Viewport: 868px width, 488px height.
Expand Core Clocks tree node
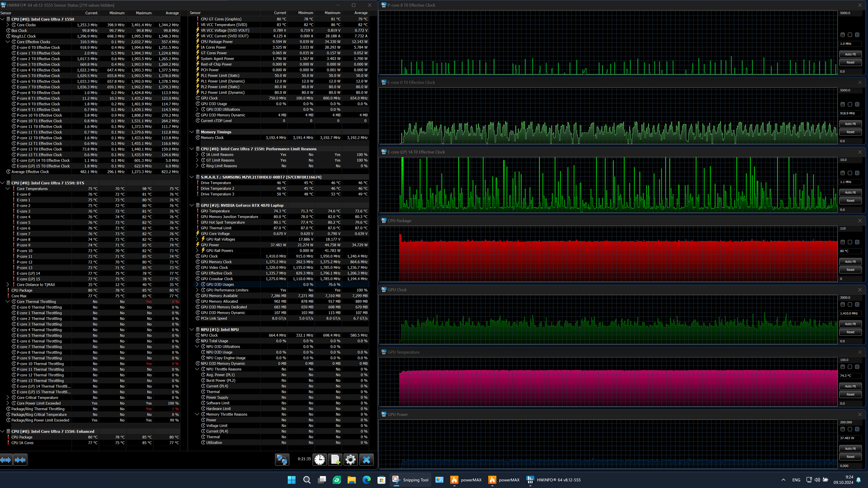pos(8,25)
